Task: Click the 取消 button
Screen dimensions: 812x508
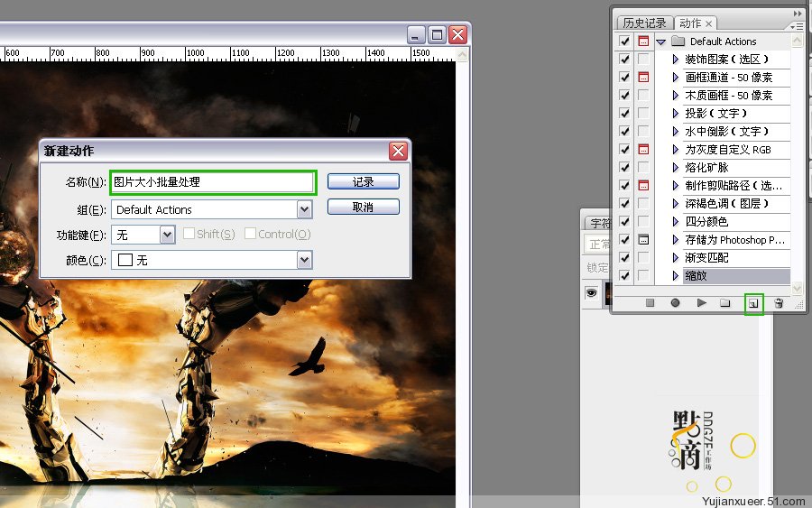Action: point(363,208)
